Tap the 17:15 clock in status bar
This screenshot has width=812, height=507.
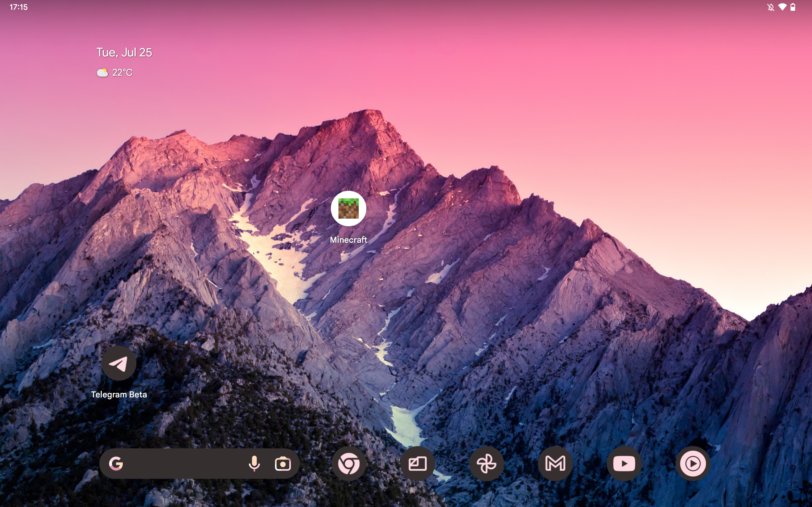point(18,7)
